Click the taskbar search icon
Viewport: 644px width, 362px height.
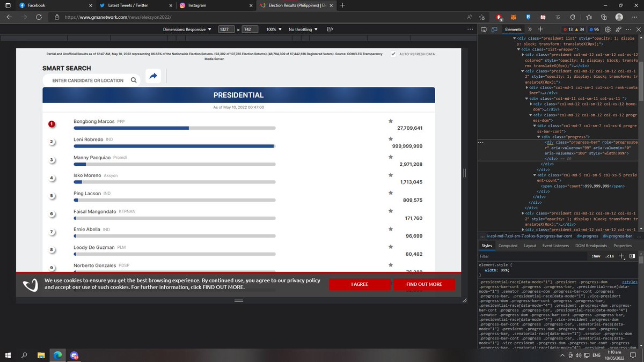click(x=25, y=356)
